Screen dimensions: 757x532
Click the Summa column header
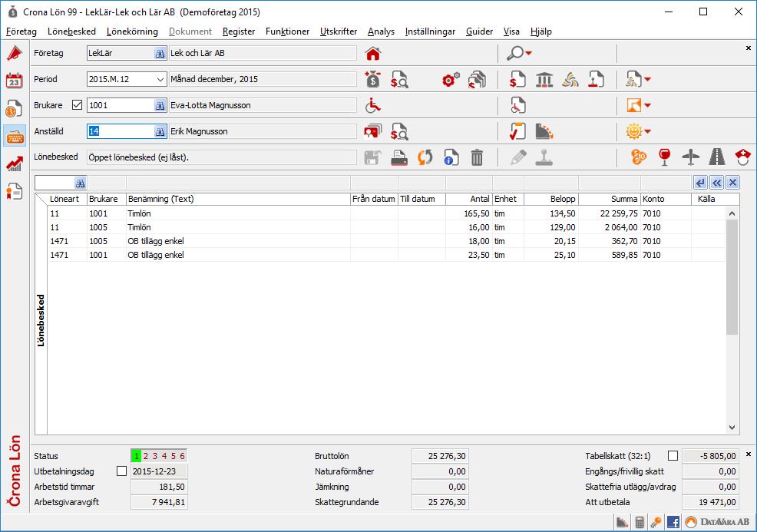(x=610, y=199)
